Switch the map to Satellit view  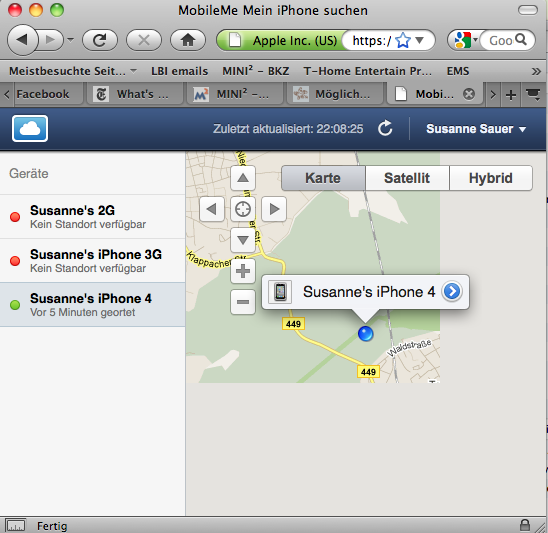point(407,178)
